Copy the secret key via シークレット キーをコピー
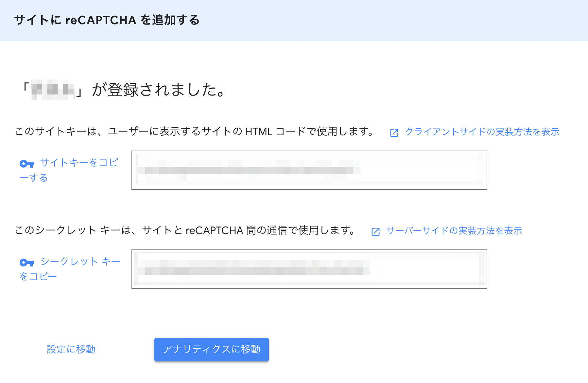Viewport: 588px width, 383px height. (70, 269)
